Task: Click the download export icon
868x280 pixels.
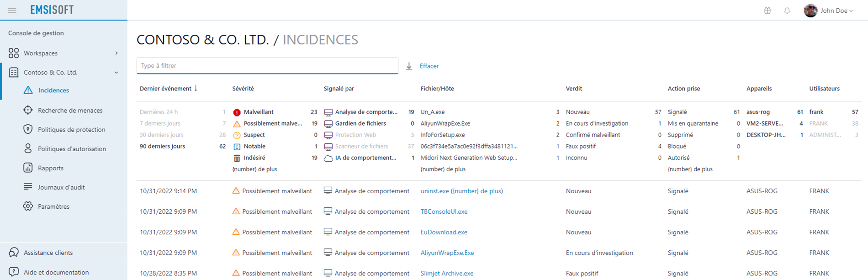Action: click(x=409, y=66)
